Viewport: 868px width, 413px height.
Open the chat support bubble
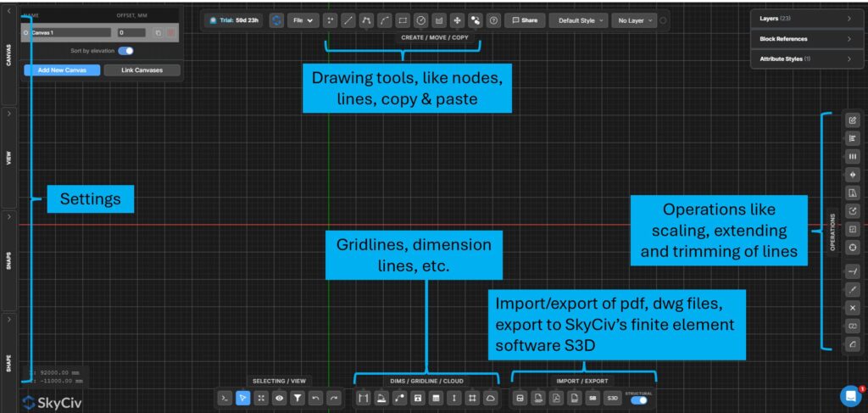tap(849, 396)
